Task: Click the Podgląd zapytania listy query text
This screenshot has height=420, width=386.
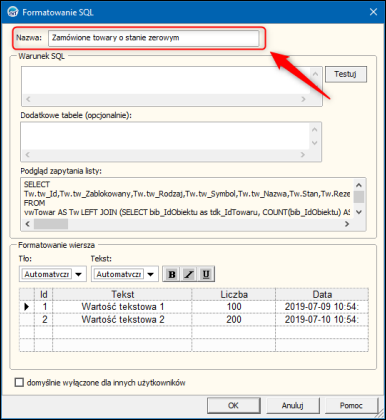Action: 187,198
